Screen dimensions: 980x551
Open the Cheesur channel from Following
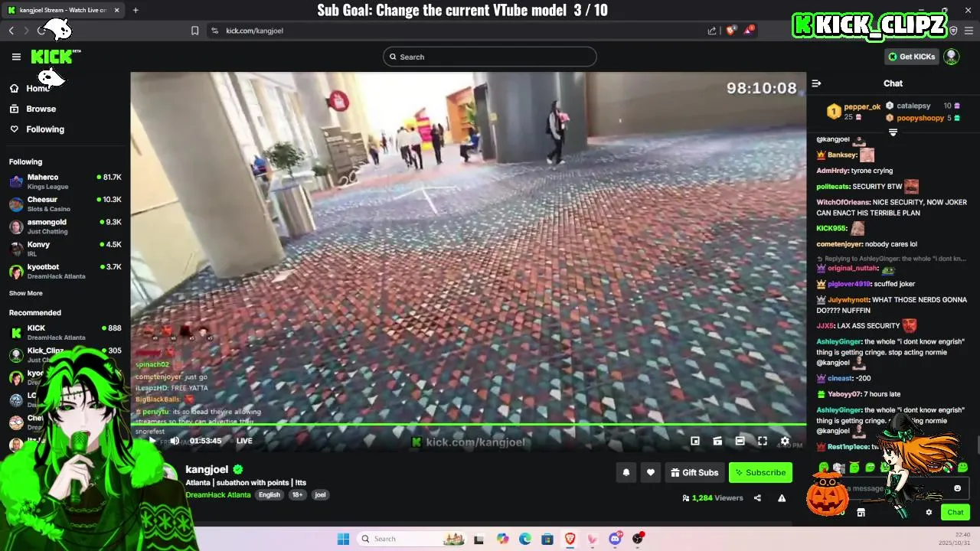click(x=65, y=204)
